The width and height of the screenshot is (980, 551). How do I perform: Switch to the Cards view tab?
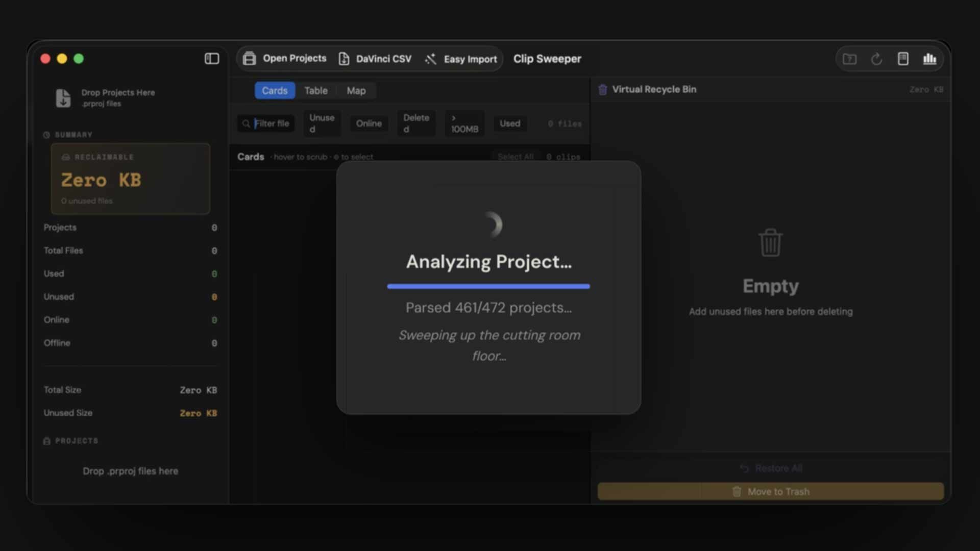(275, 91)
